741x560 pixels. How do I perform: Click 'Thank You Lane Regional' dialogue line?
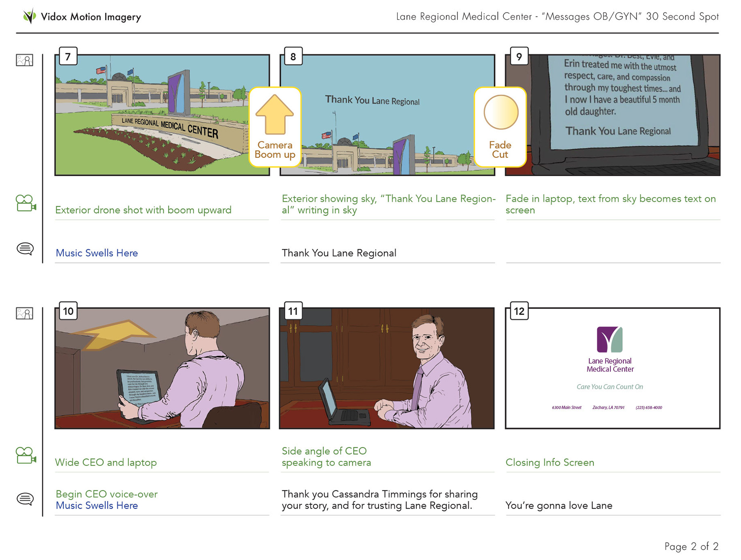(x=339, y=253)
